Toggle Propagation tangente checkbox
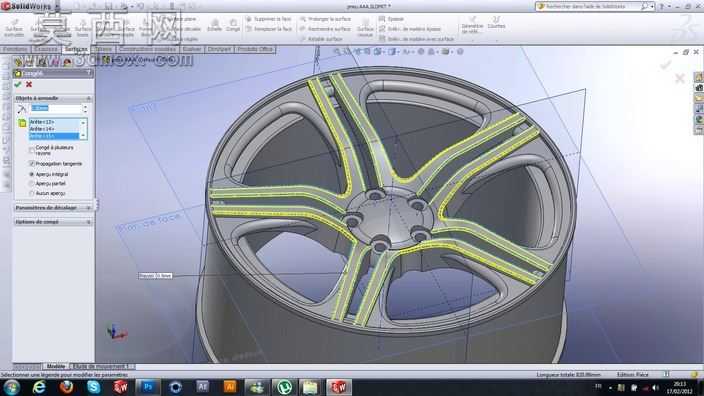This screenshot has height=396, width=704. pos(31,164)
